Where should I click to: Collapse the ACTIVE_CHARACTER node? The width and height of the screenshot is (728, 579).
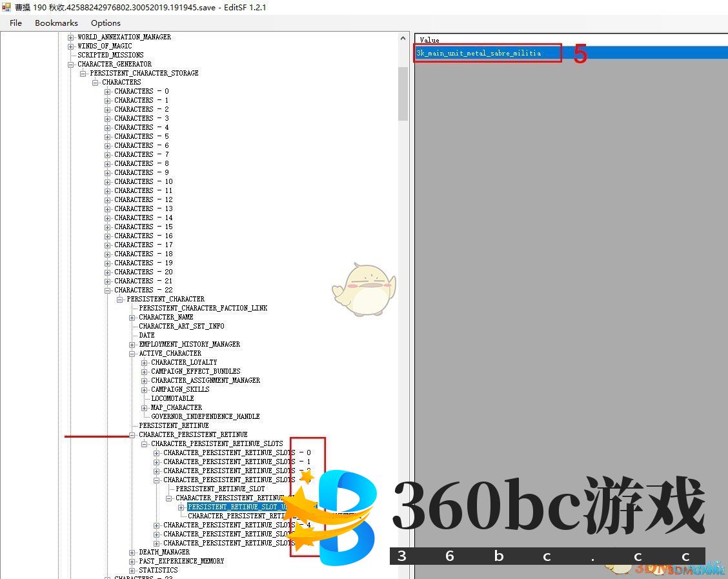[132, 354]
